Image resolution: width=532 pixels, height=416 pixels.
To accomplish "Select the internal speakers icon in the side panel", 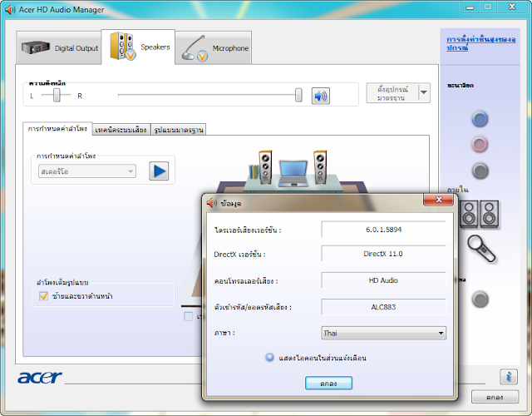I will click(x=480, y=214).
